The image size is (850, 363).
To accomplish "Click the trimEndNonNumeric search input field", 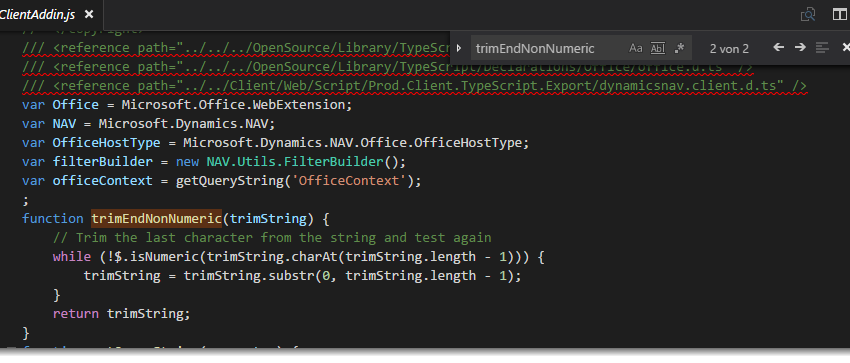I will 548,48.
